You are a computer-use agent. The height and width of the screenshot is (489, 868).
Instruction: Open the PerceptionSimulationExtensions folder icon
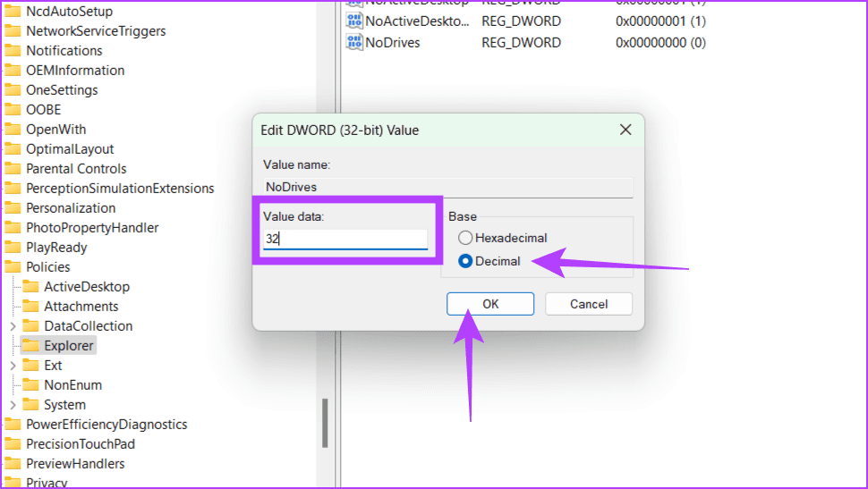point(13,188)
